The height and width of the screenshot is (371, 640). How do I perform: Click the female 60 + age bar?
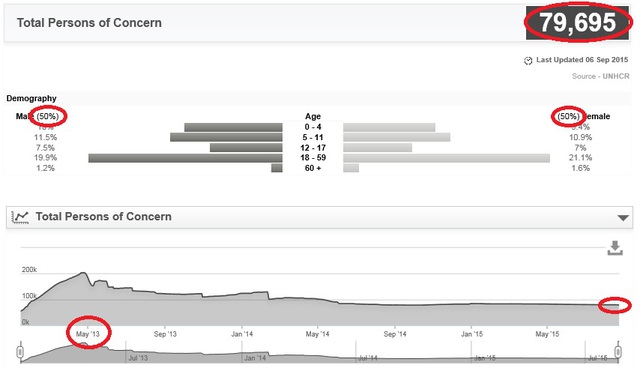(351, 168)
